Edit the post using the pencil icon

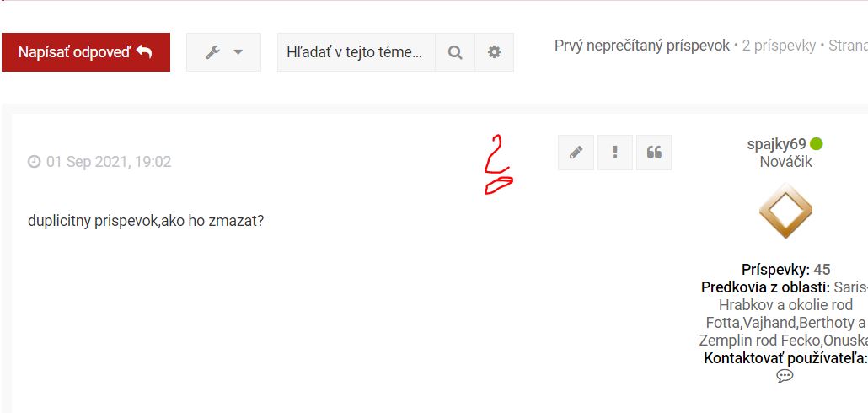[576, 153]
